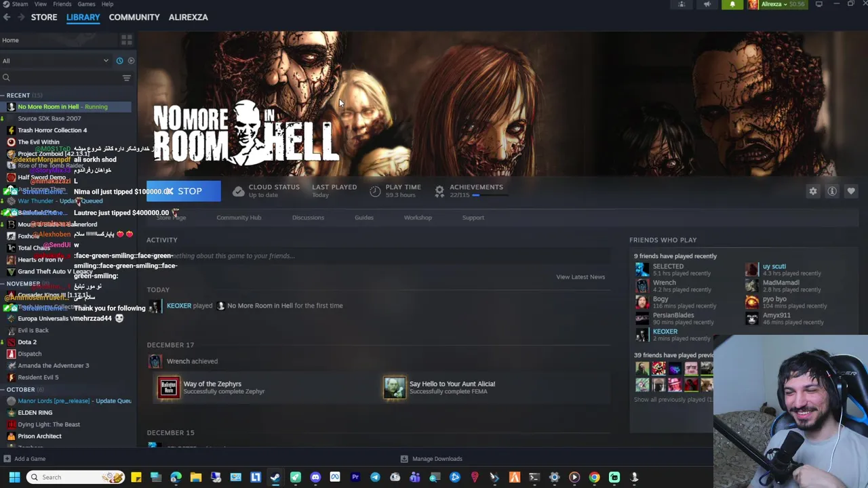Open the Guides link

364,218
